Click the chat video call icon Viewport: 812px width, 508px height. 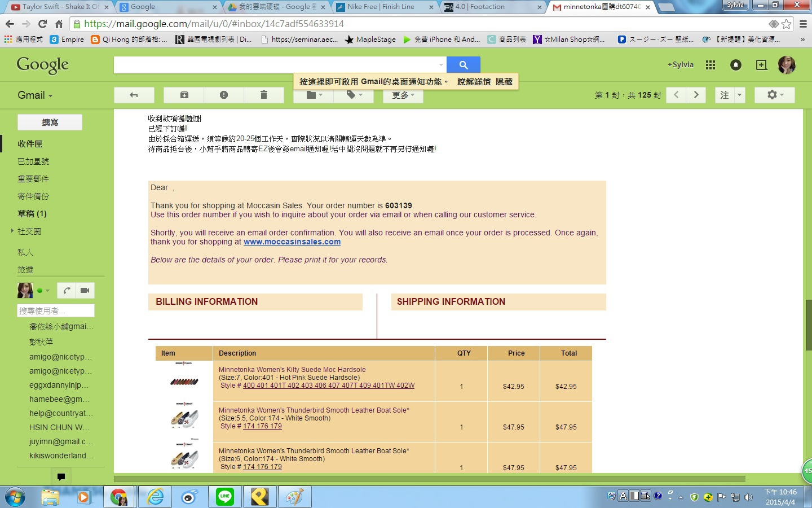pyautogui.click(x=85, y=291)
